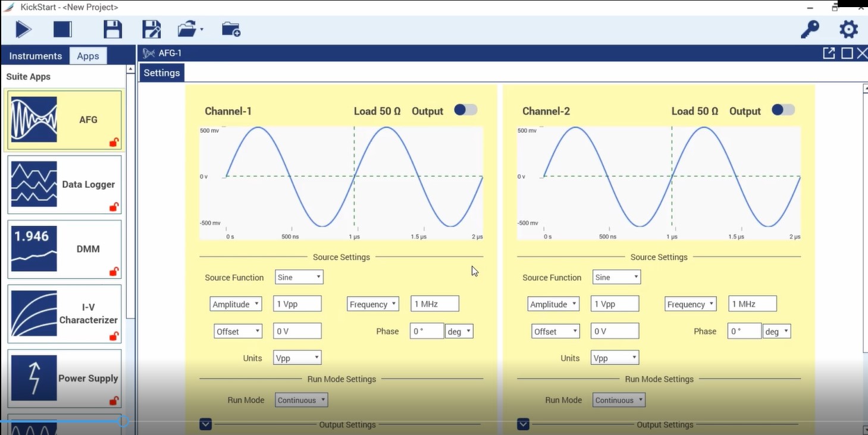
Task: Launch the DMM app tile
Action: 64,249
